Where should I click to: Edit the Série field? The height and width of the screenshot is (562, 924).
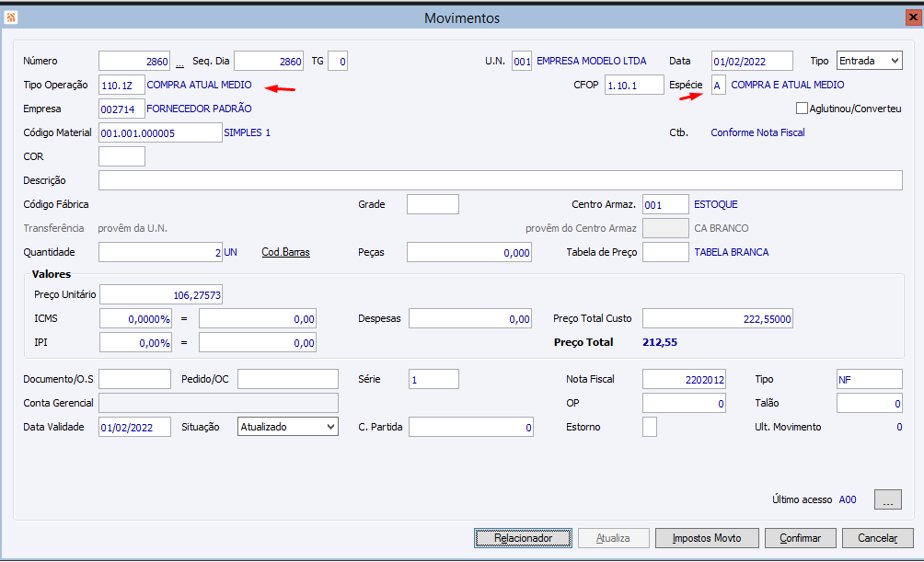coord(433,379)
